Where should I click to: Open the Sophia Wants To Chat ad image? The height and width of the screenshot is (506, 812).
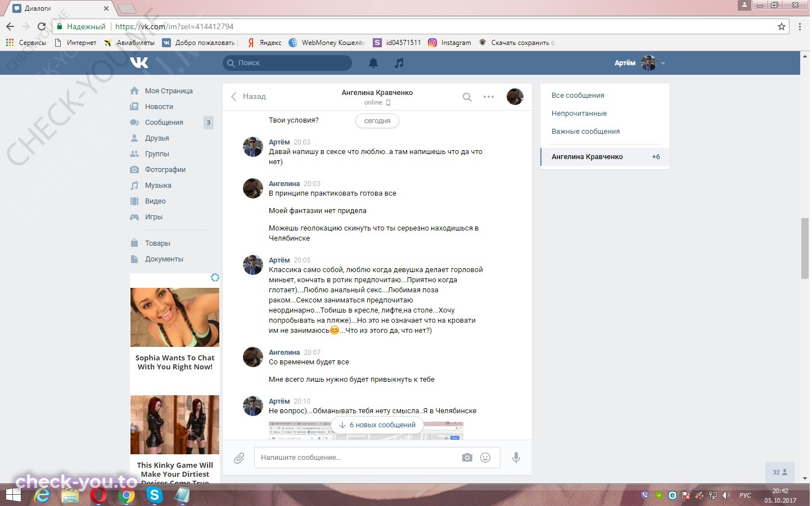pos(175,318)
